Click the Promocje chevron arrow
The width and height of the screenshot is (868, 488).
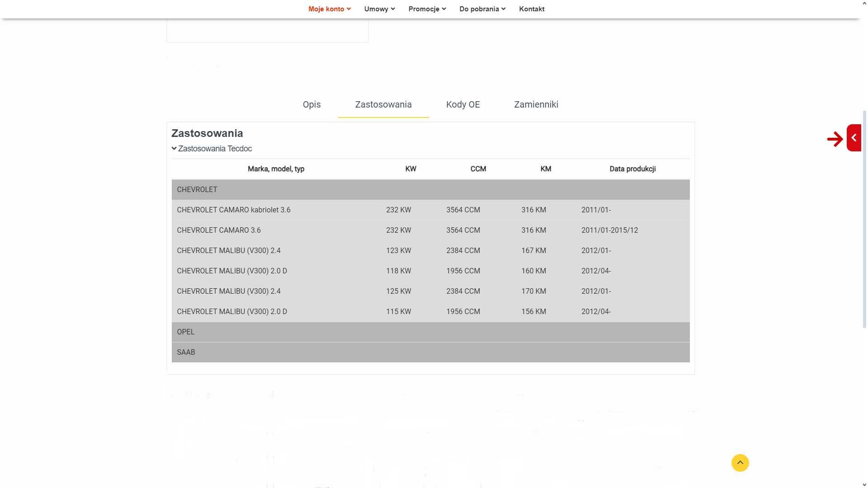coord(444,9)
